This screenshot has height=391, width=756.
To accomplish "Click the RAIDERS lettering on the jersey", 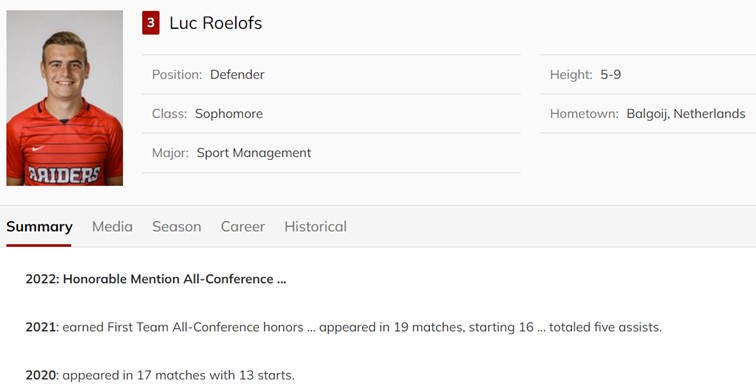I will click(64, 175).
